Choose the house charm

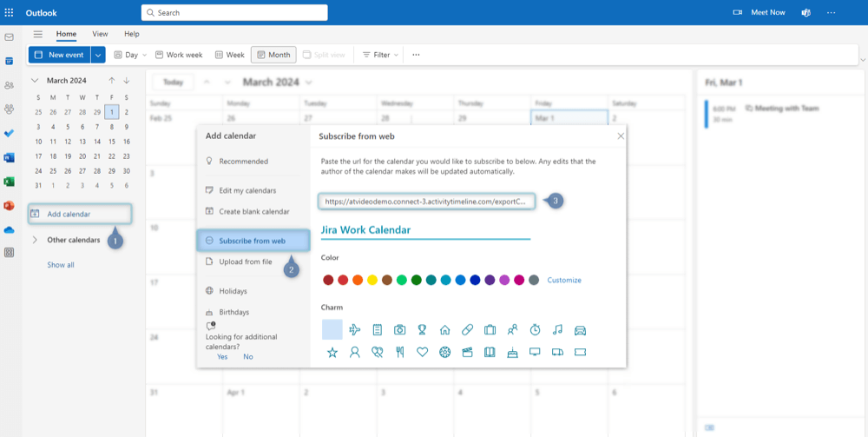(444, 330)
